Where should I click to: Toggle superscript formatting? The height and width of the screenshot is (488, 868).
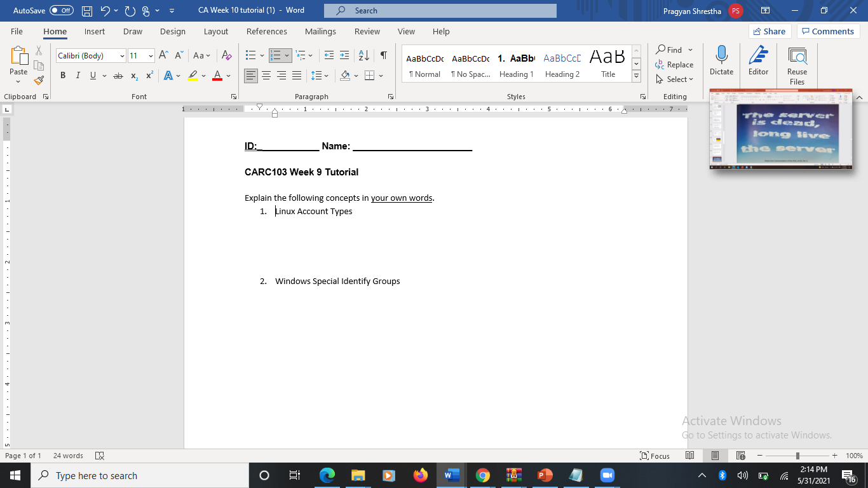click(149, 76)
